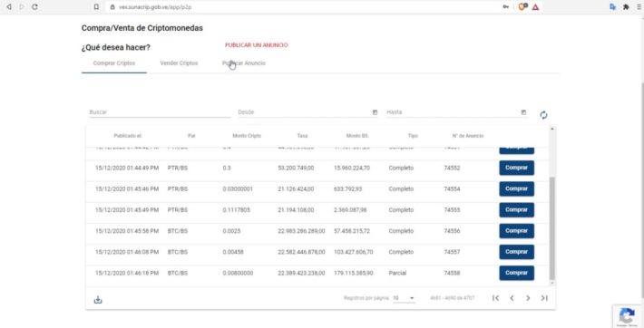Click Comprar for ad 74554
The height and width of the screenshot is (328, 644).
point(516,188)
